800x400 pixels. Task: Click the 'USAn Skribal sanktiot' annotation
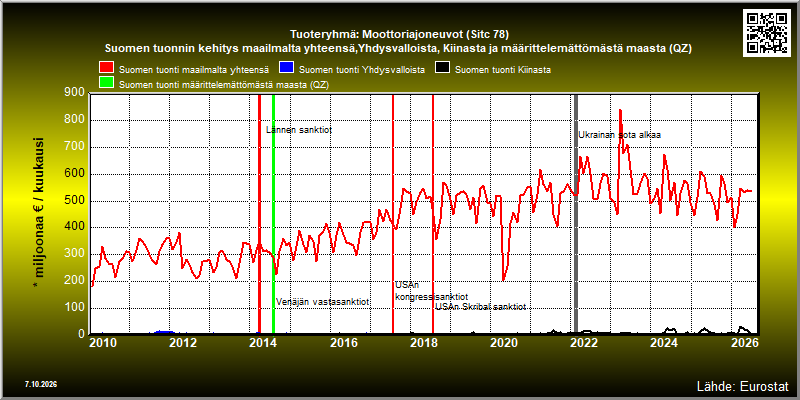coord(481,307)
